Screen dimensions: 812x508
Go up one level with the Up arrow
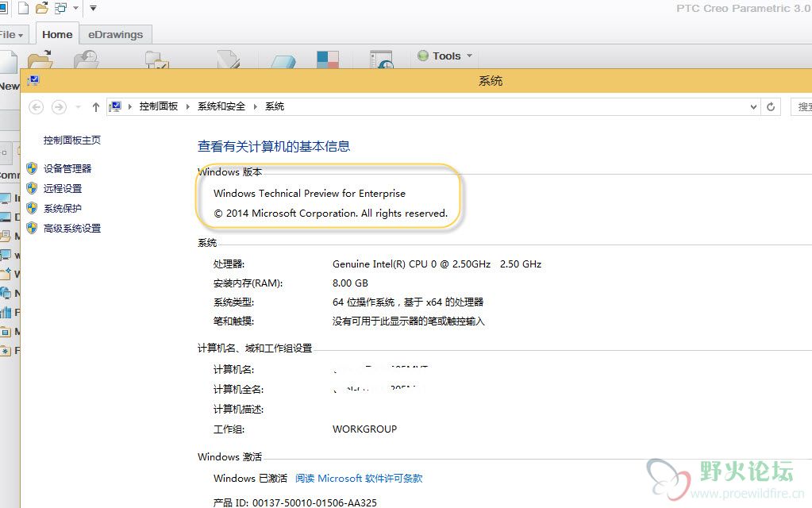96,106
